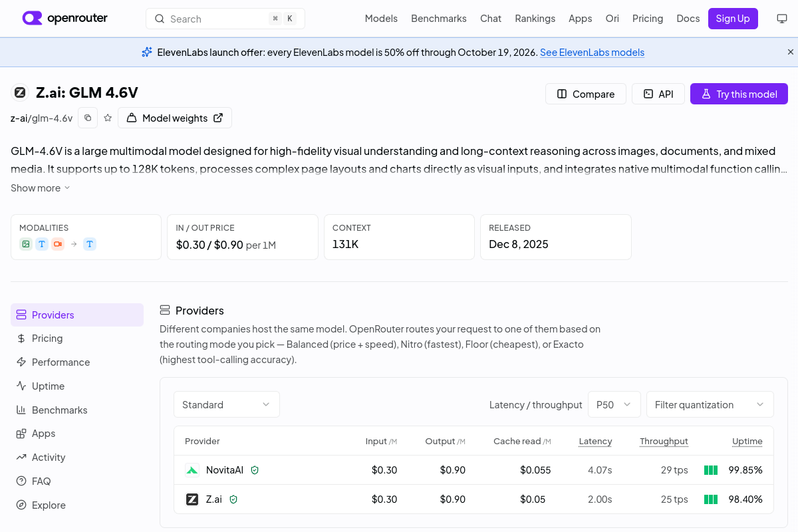Open the Rankings menu item

click(x=535, y=19)
